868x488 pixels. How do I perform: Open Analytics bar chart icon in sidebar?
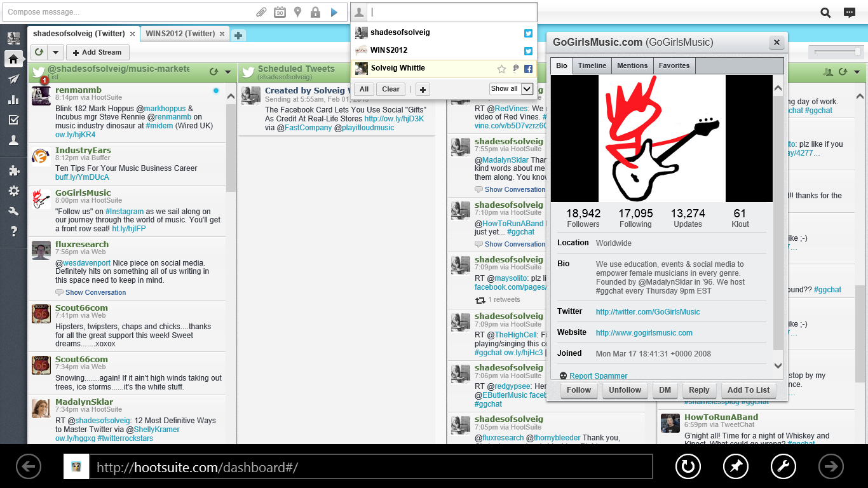(13, 100)
